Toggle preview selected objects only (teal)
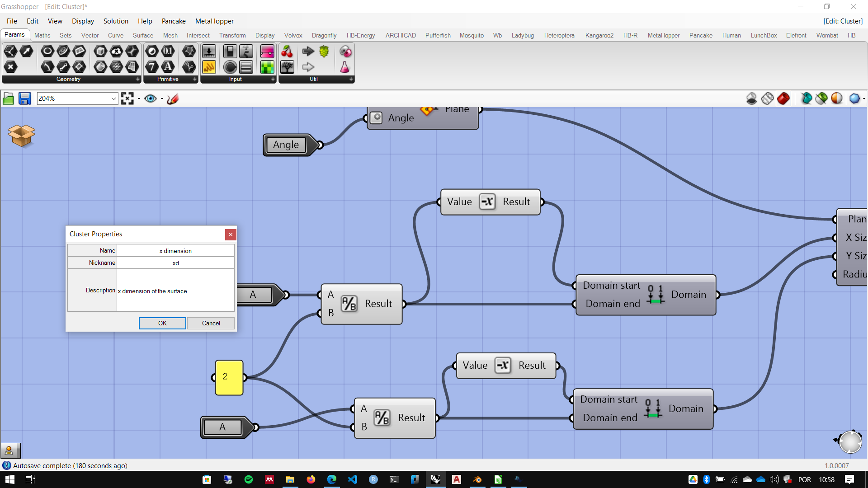868x488 pixels. 806,99
